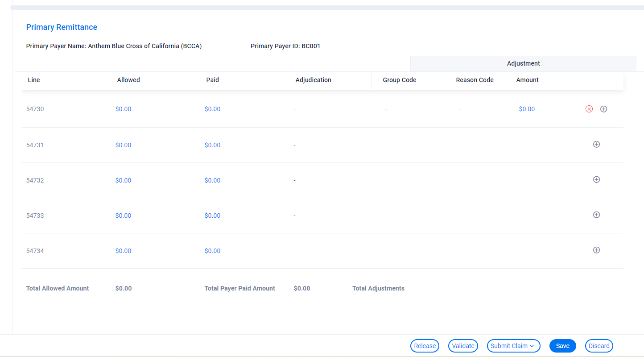644x357 pixels.
Task: Click line number 54730
Action: [x=35, y=109]
